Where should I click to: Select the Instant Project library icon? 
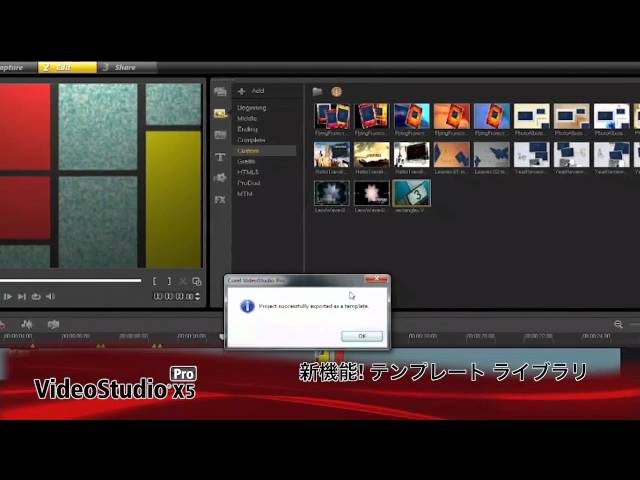click(220, 113)
